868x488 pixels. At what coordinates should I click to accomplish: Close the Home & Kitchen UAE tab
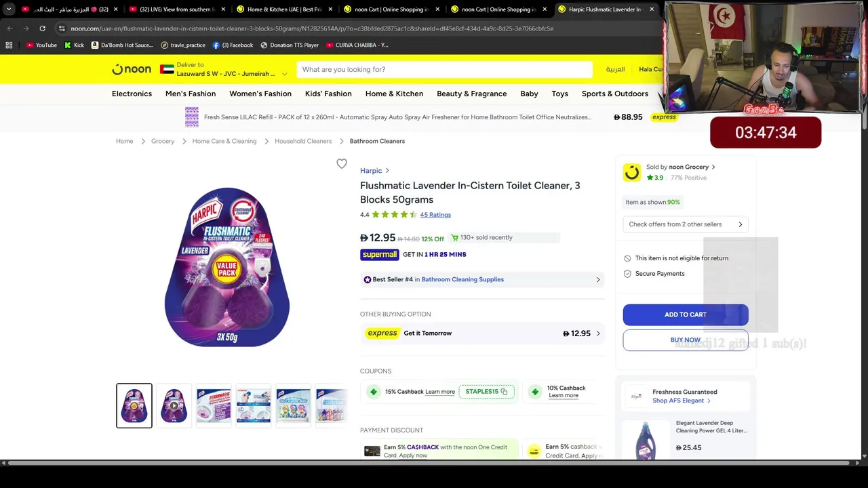point(329,9)
